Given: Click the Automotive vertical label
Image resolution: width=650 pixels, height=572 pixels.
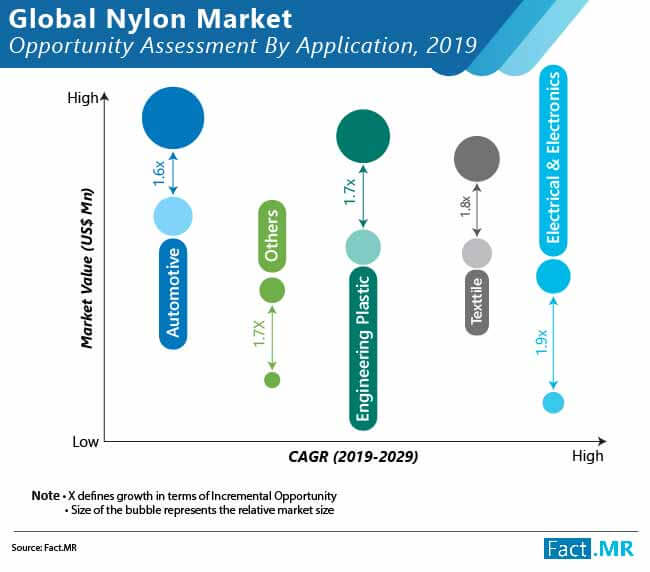Looking at the screenshot, I should click(x=173, y=293).
